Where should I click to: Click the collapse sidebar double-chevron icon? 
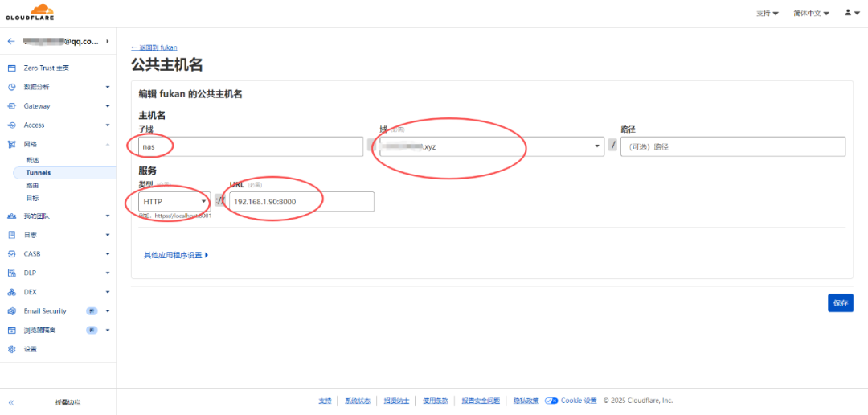tap(11, 403)
